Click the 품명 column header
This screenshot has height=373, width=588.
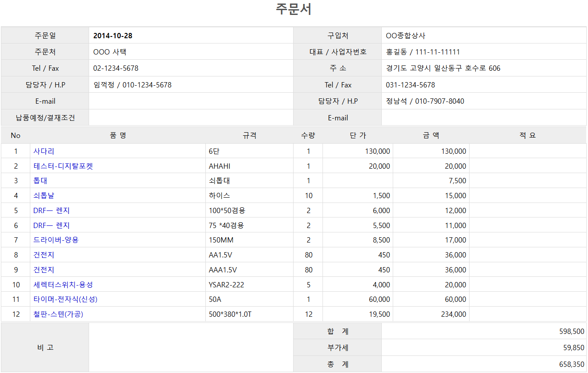coord(118,135)
